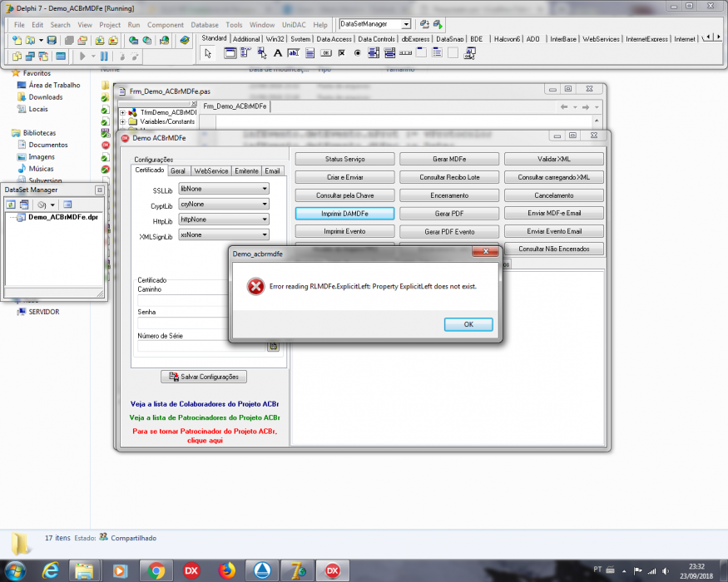728x582 pixels.
Task: Select Demo_ACBrMDFe.dpr in DataSet Manager tree
Action: tap(63, 217)
